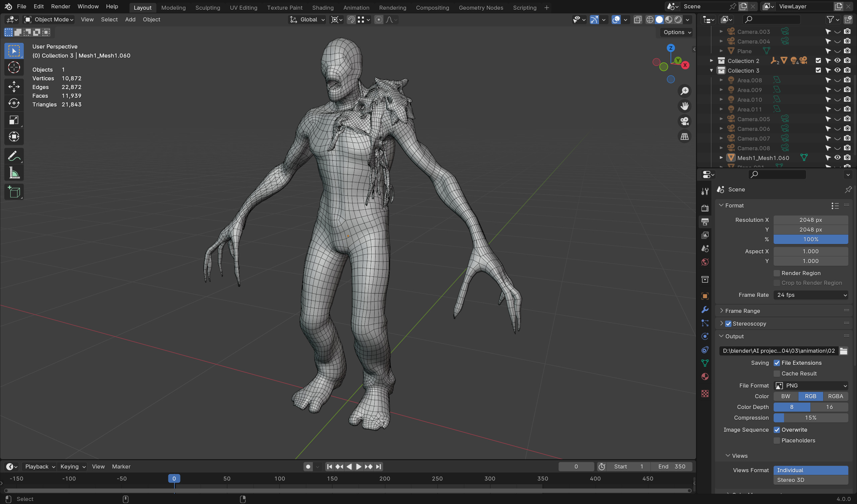
Task: Open Global transform orientation dropdown
Action: point(307,20)
